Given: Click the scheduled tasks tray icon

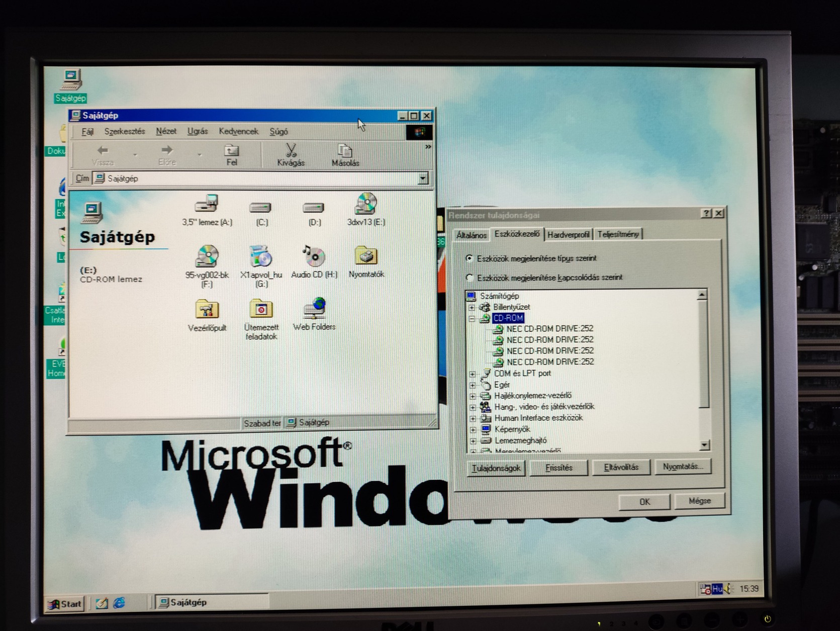Looking at the screenshot, I should pos(705,589).
